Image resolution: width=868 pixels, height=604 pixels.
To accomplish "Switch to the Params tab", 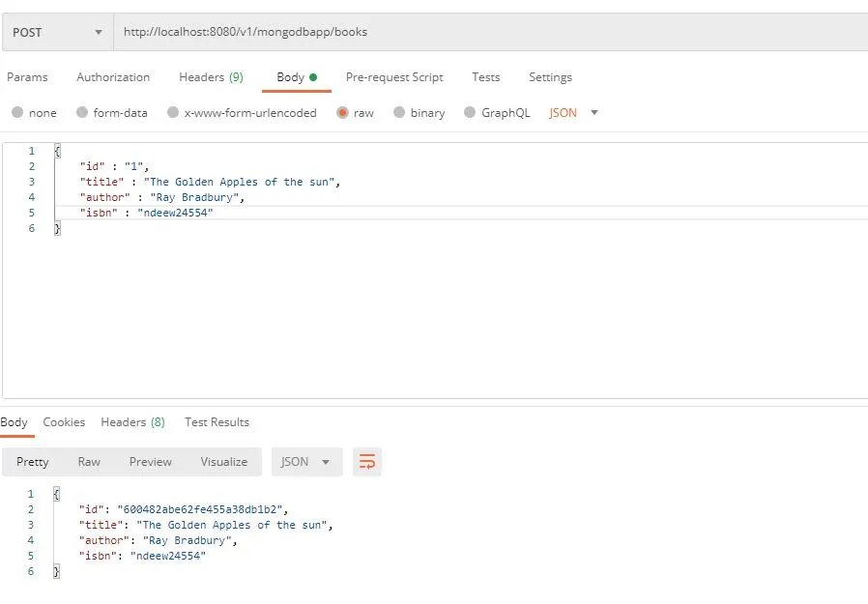I will tap(29, 76).
